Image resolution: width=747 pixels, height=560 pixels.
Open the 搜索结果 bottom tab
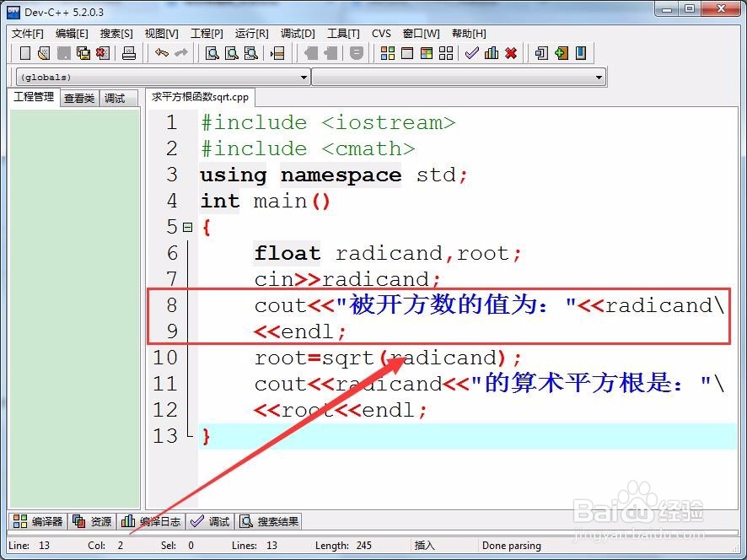point(269,521)
